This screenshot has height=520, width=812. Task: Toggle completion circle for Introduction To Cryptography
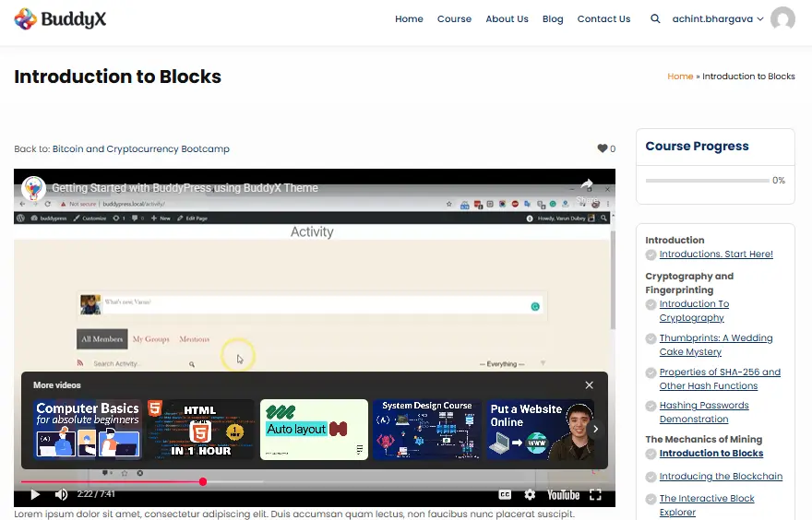651,304
